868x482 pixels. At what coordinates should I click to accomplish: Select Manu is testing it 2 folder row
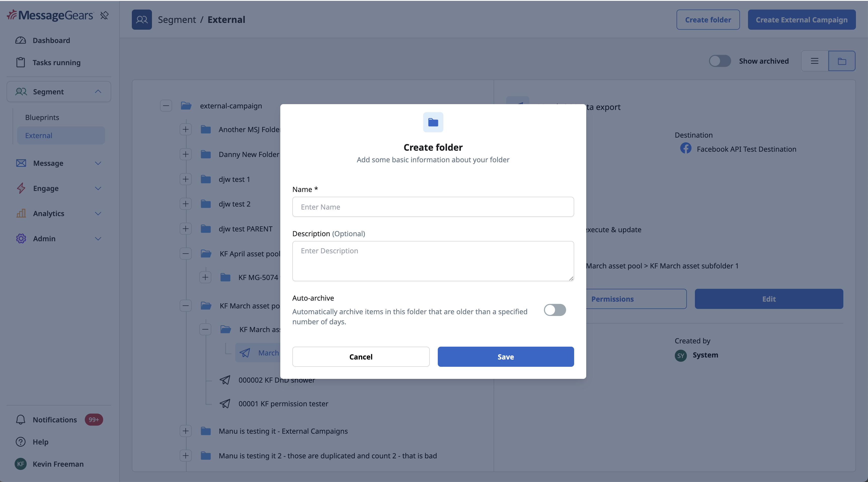coord(328,456)
